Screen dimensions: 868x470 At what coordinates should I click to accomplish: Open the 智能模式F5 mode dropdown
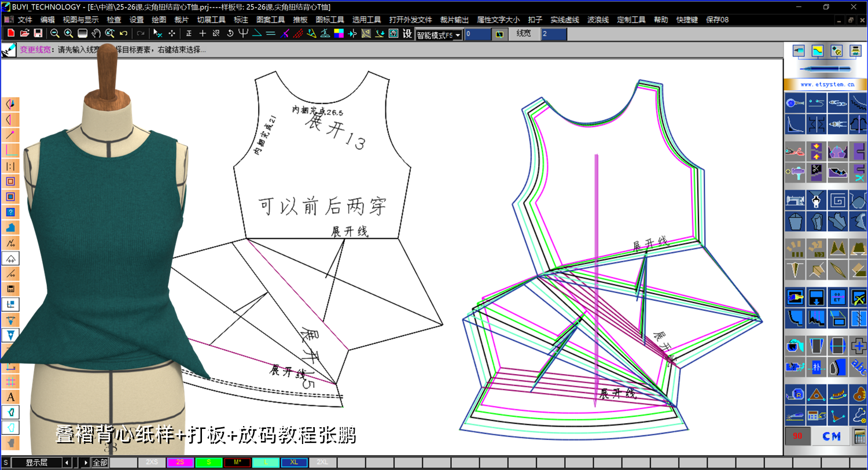pyautogui.click(x=439, y=35)
